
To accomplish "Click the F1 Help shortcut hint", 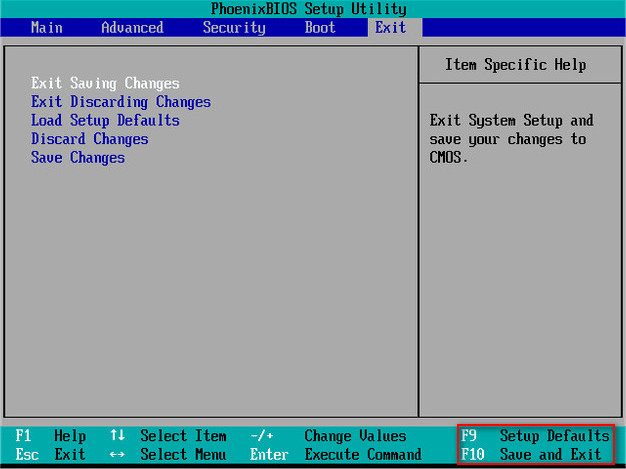I will (50, 436).
